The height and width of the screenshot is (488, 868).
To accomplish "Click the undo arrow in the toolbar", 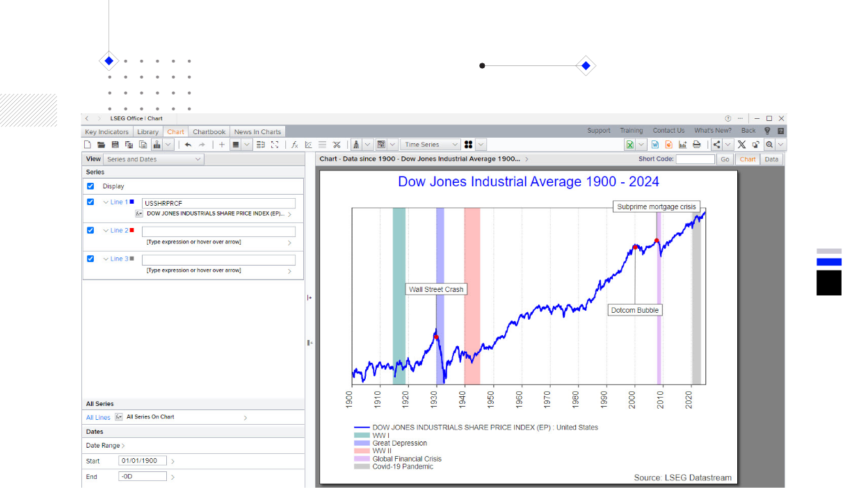I will 188,145.
